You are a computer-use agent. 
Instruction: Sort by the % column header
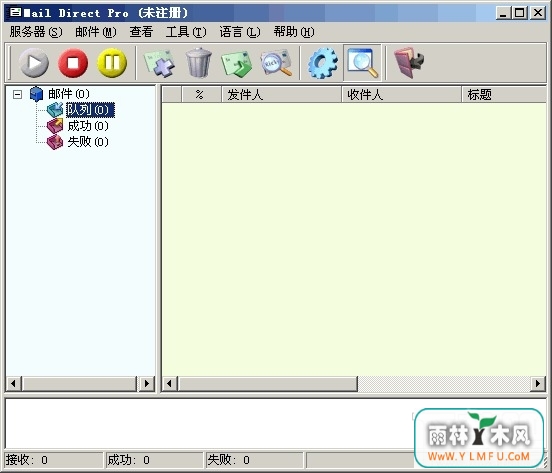[x=201, y=94]
